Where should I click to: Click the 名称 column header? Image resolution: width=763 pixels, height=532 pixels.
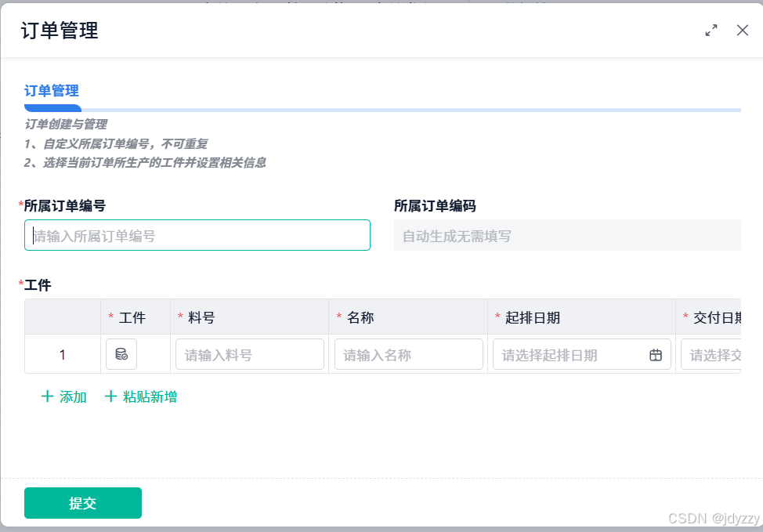click(408, 317)
